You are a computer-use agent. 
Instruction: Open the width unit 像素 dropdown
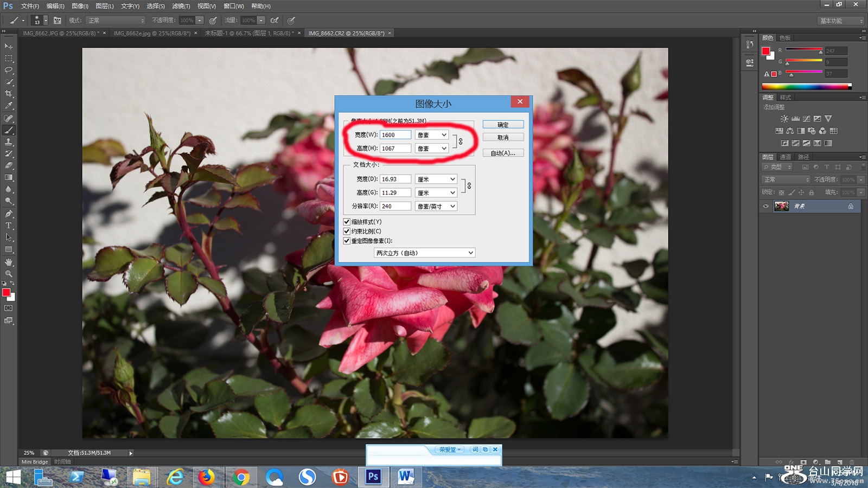pos(432,135)
